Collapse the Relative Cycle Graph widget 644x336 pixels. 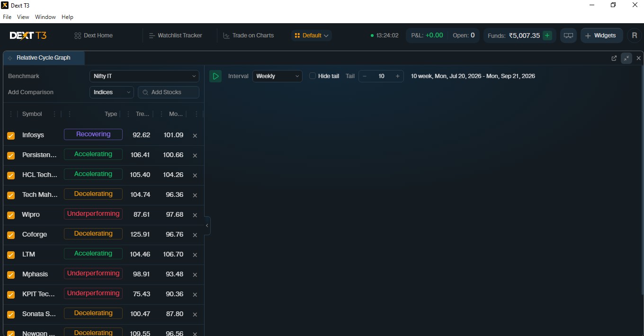[626, 58]
